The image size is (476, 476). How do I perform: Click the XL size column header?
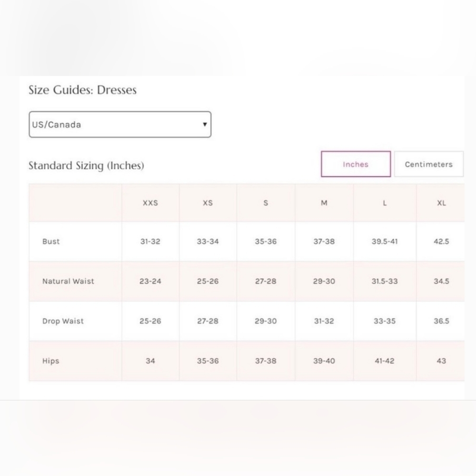pos(441,203)
